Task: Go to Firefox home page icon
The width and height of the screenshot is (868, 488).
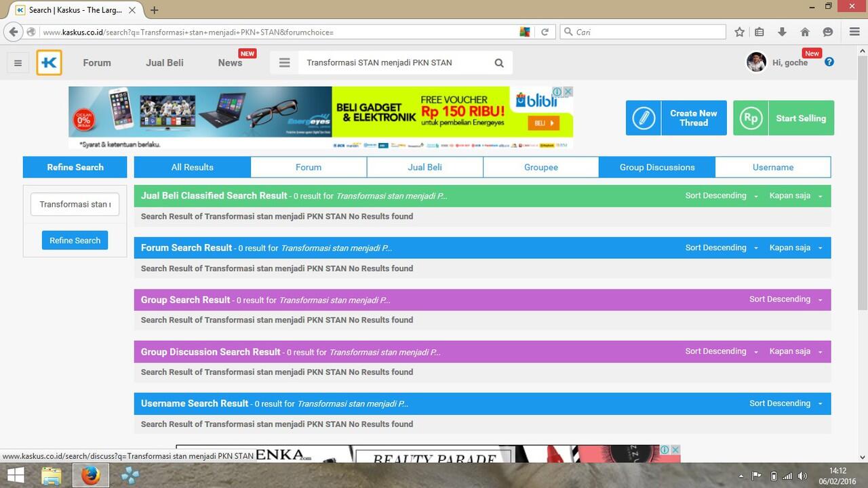Action: (805, 32)
